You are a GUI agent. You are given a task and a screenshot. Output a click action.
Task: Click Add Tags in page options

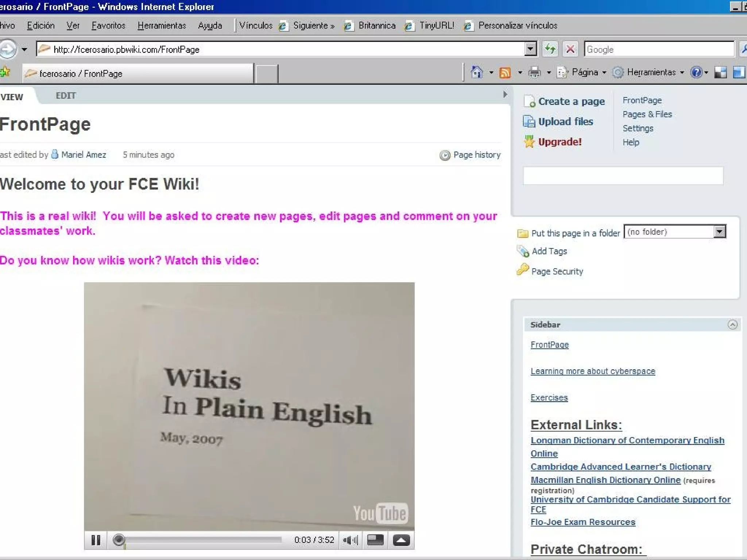coord(549,251)
